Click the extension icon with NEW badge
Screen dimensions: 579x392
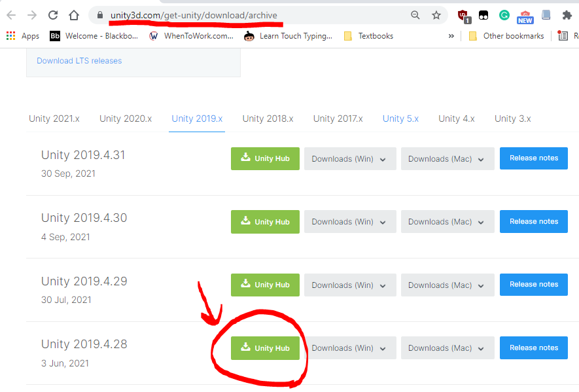click(525, 17)
